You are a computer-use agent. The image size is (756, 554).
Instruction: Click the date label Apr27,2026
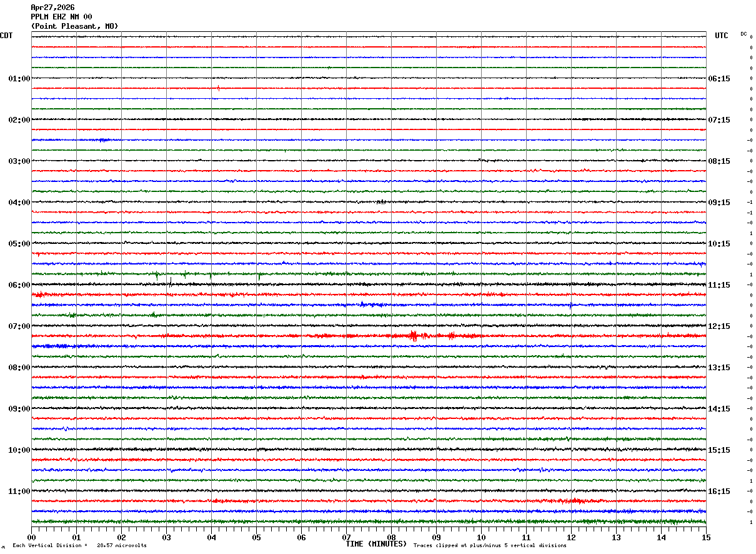click(52, 8)
